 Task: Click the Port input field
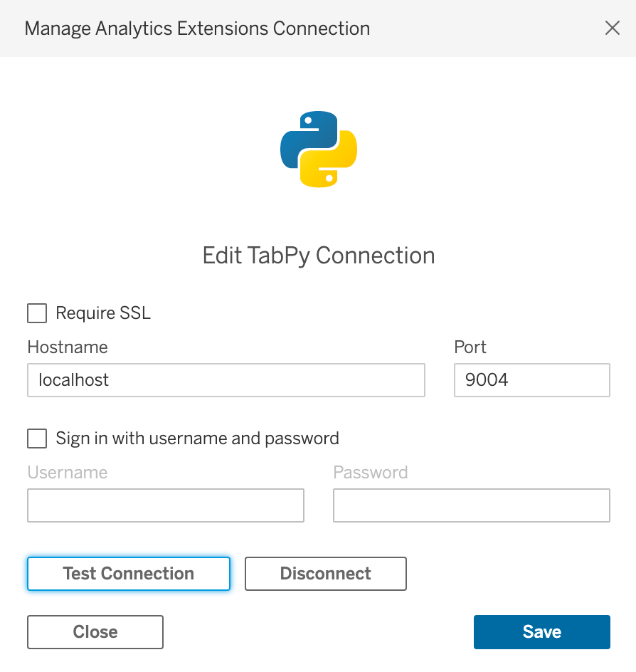click(x=531, y=380)
